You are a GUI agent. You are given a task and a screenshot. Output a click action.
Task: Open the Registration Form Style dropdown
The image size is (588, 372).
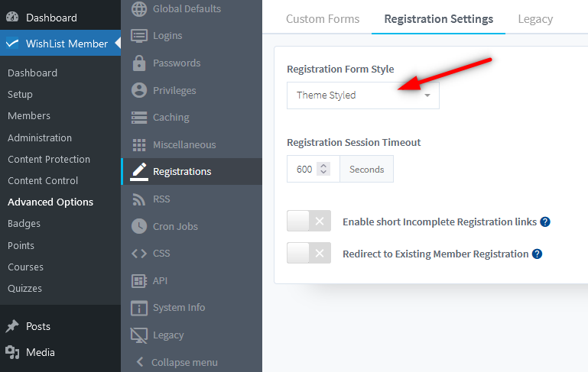coord(362,95)
